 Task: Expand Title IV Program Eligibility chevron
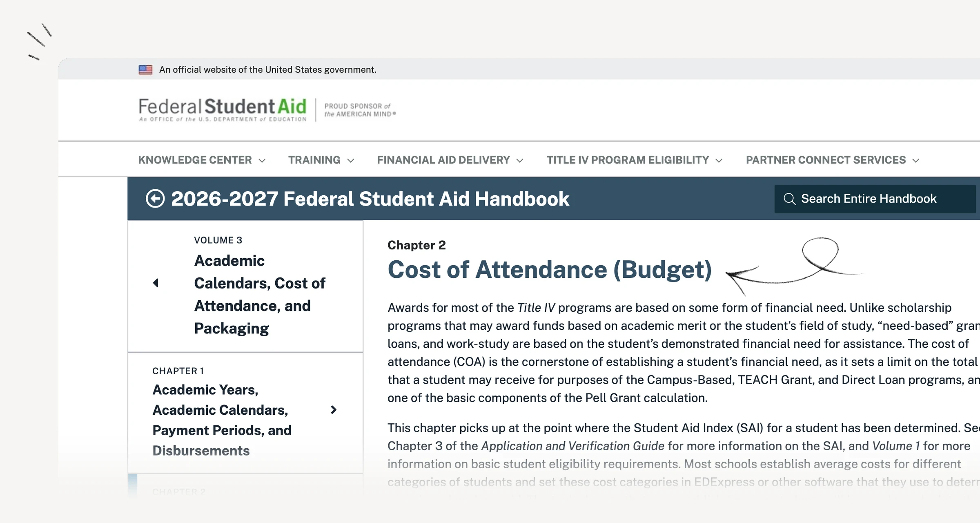point(719,161)
